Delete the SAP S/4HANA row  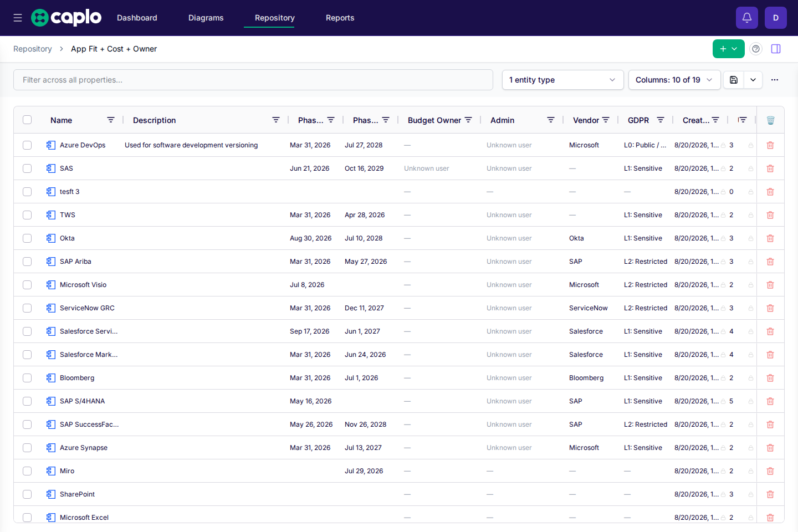click(770, 401)
